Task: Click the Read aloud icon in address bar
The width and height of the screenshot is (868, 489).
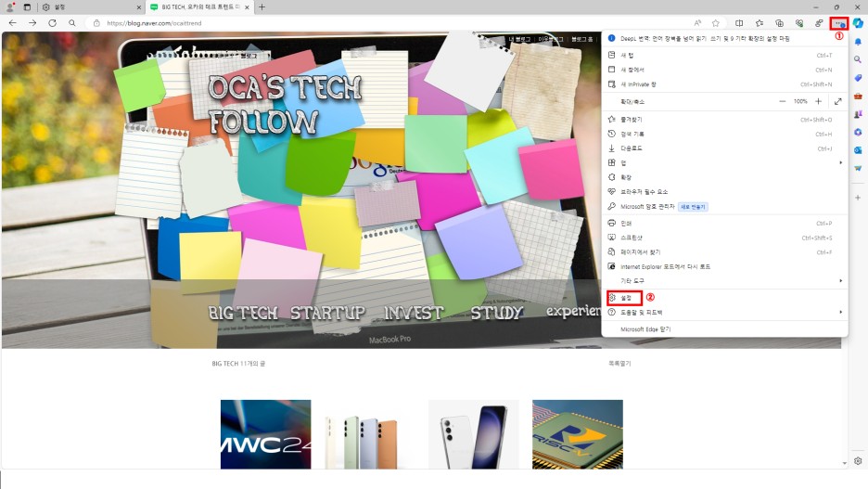Action: (697, 23)
